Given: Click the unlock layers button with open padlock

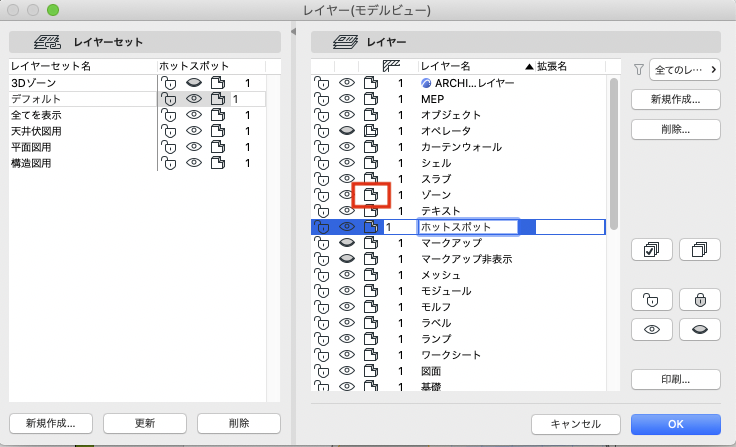Looking at the screenshot, I should tap(652, 300).
